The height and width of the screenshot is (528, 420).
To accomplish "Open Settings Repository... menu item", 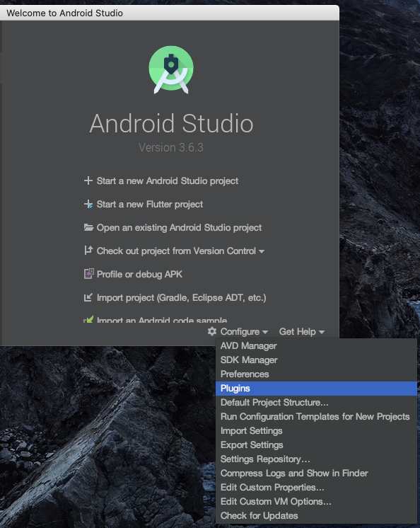I will [316, 459].
